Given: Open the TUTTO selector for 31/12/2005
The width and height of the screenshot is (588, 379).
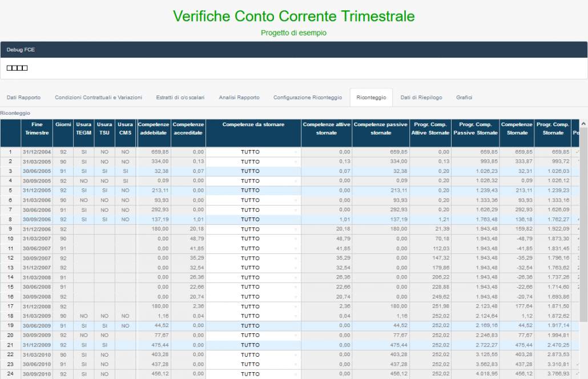Looking at the screenshot, I should 253,191.
